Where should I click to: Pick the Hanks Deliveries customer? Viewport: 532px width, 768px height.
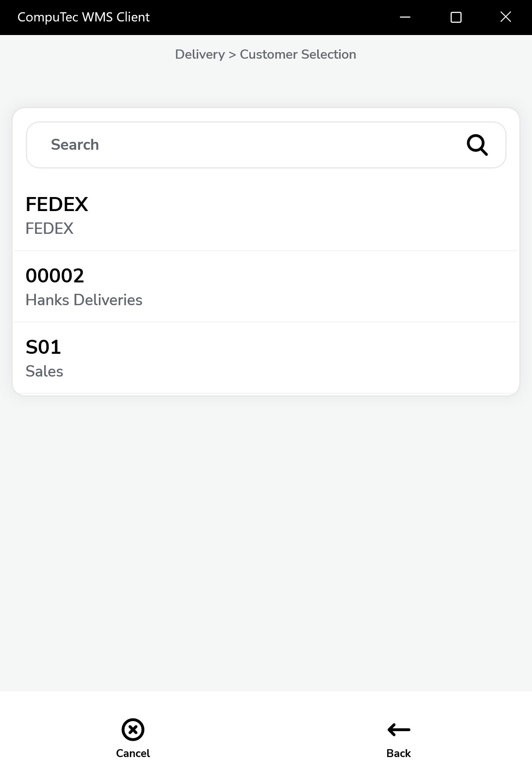(x=84, y=300)
